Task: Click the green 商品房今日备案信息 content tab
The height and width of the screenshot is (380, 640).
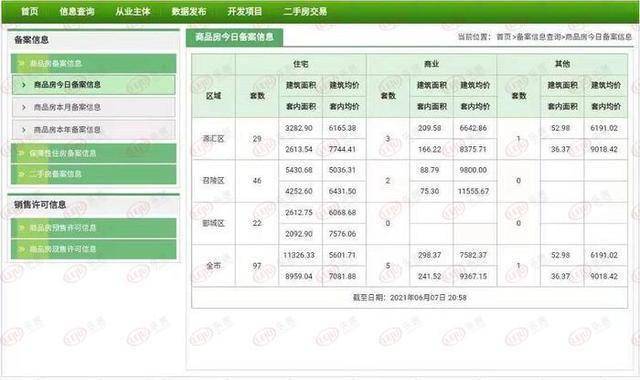Action: [x=234, y=37]
